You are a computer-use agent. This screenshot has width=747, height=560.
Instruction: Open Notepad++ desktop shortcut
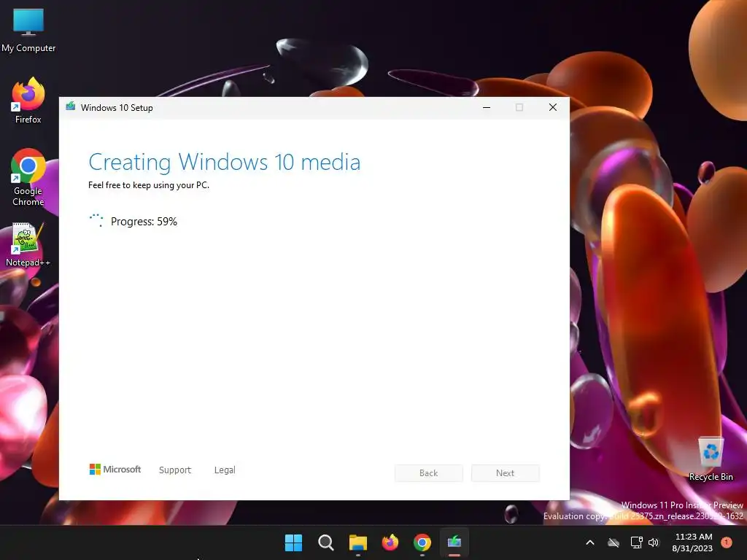[28, 245]
